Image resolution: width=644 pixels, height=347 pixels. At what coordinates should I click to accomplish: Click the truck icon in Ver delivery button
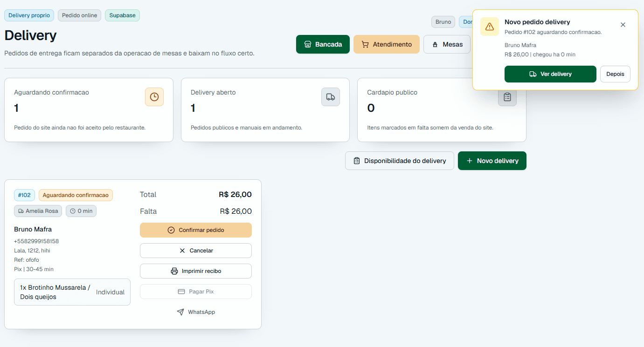click(533, 74)
